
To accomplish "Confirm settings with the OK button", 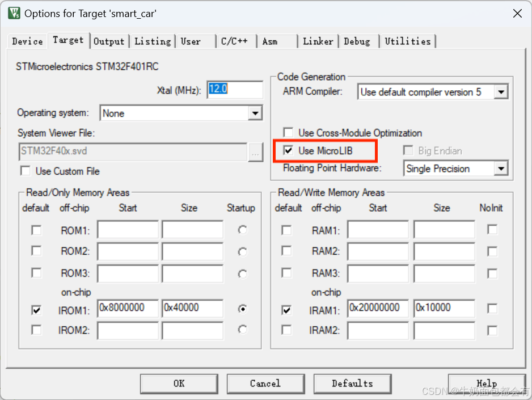I will pyautogui.click(x=179, y=384).
